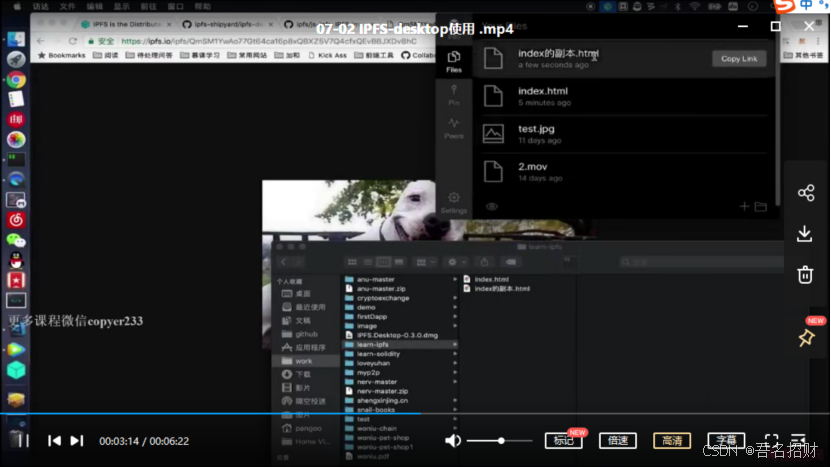Expand the learn-solidity folder arrow in Finder
The width and height of the screenshot is (831, 467).
coord(455,354)
